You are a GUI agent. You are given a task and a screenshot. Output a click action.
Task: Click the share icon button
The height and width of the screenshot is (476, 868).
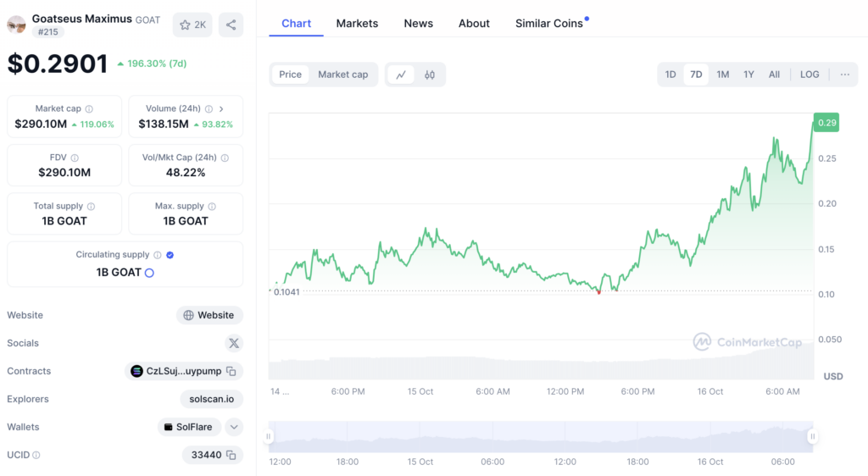click(231, 25)
